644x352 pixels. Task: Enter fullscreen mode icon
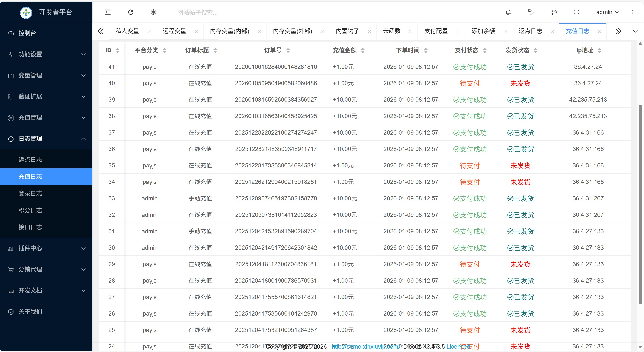576,12
